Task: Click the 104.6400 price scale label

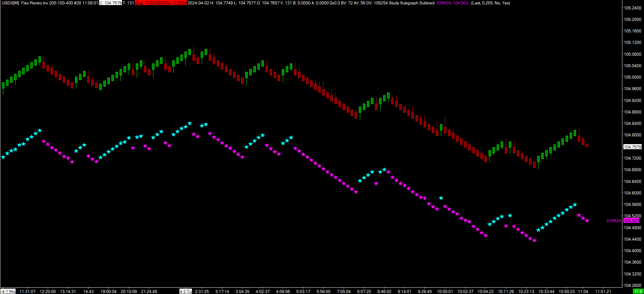Action: click(632, 181)
